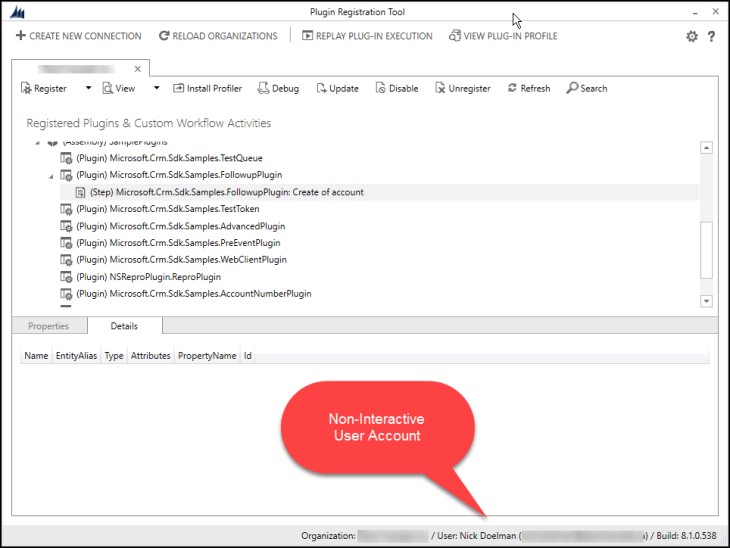Click Install Profiler
Image resolution: width=730 pixels, height=548 pixels.
pyautogui.click(x=207, y=88)
